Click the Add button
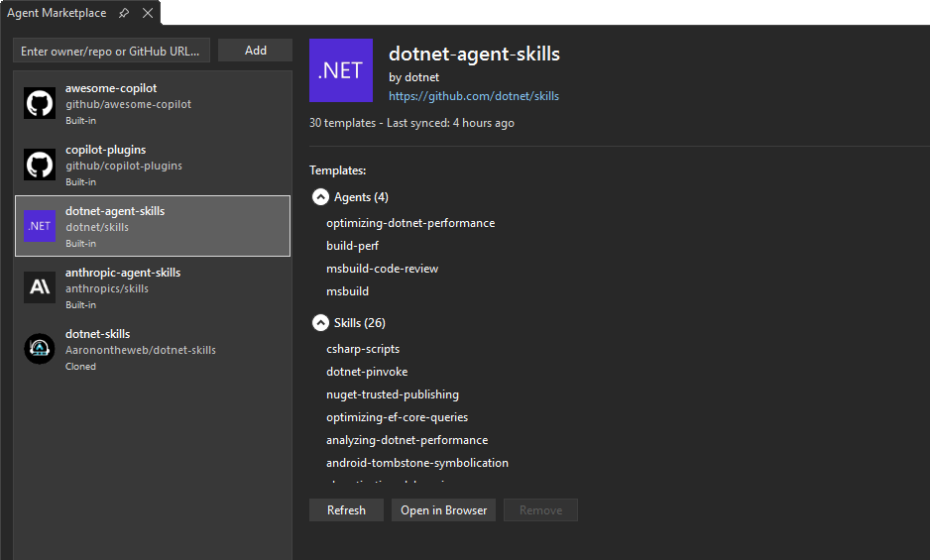Viewport: 930px width, 560px height. coord(255,51)
